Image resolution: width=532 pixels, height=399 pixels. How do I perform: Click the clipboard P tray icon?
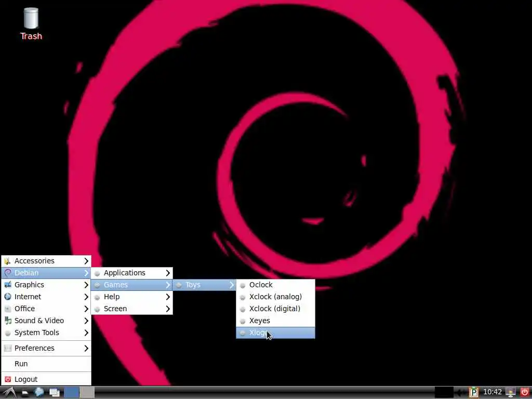(x=473, y=393)
